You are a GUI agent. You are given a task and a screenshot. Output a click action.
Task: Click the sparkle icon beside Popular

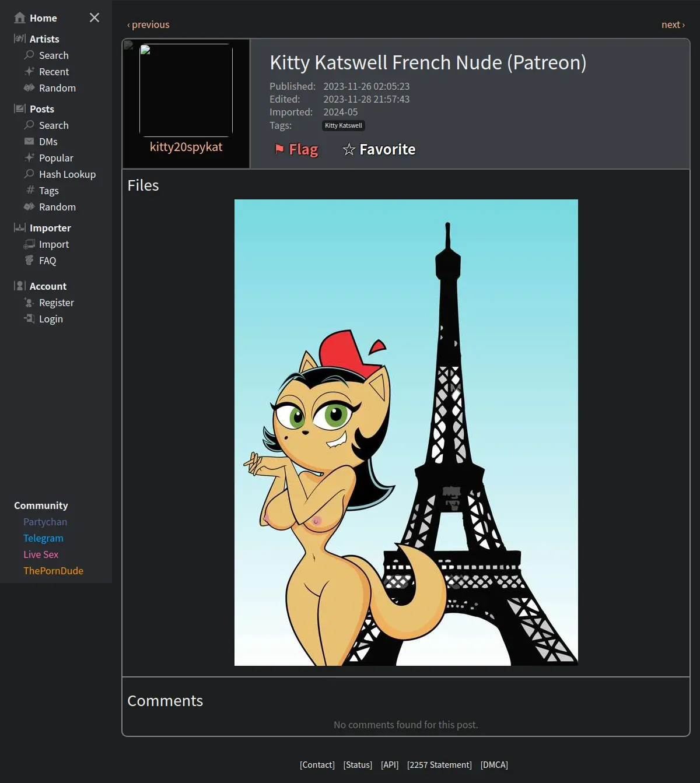point(29,157)
